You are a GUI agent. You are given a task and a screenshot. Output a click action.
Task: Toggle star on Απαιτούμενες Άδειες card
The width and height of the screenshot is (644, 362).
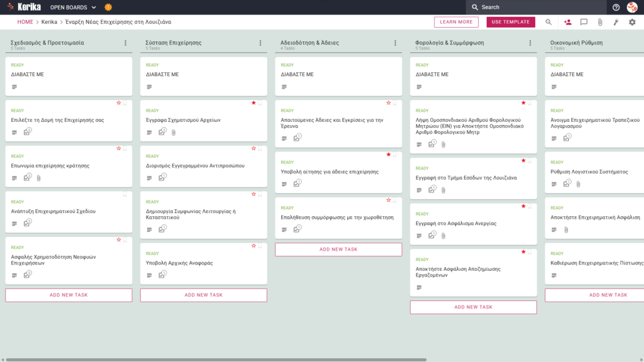[x=389, y=103]
